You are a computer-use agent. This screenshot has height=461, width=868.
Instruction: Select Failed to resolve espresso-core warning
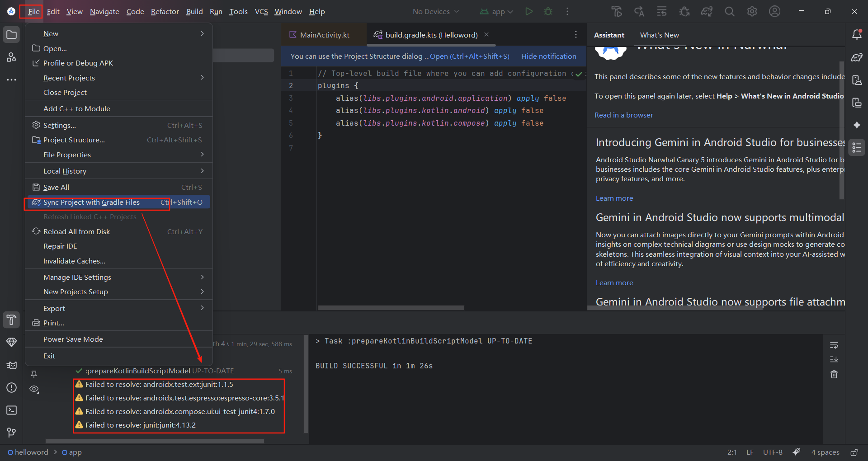click(179, 398)
